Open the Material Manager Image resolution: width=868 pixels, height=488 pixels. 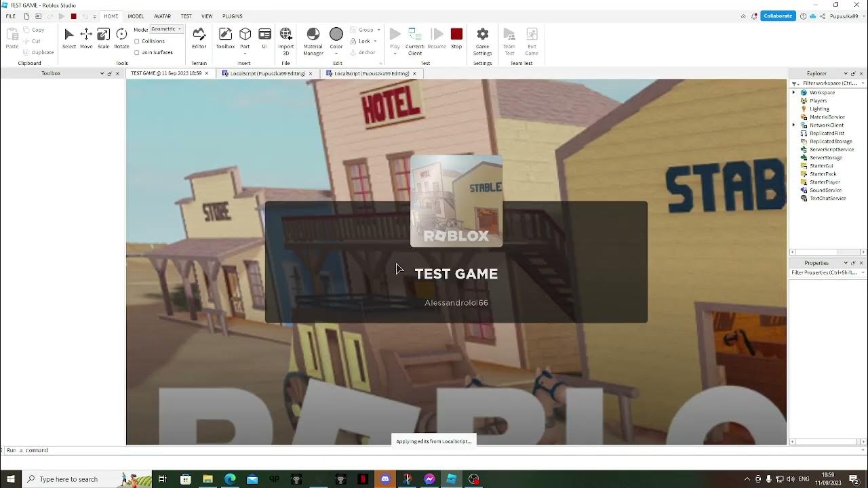(x=313, y=41)
